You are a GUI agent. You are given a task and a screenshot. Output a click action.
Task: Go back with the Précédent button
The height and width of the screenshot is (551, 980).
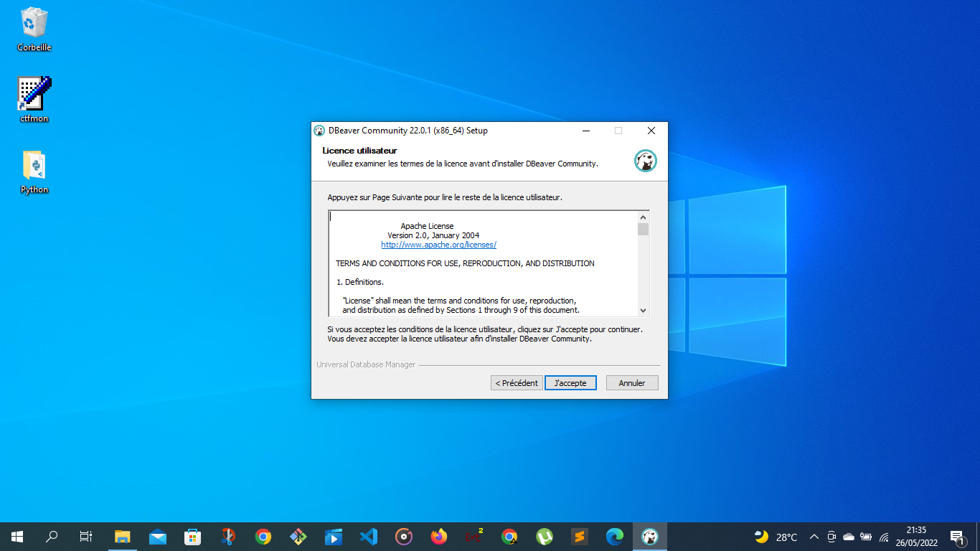pos(517,383)
